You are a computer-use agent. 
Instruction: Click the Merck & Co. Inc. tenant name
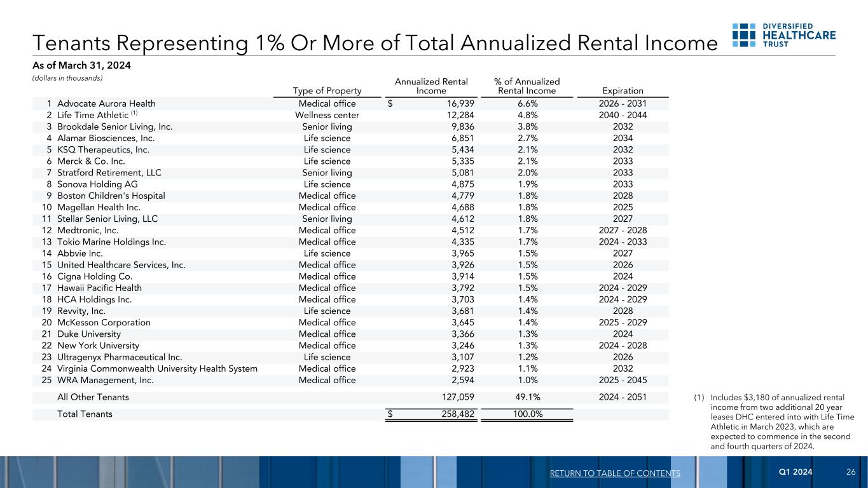click(91, 161)
